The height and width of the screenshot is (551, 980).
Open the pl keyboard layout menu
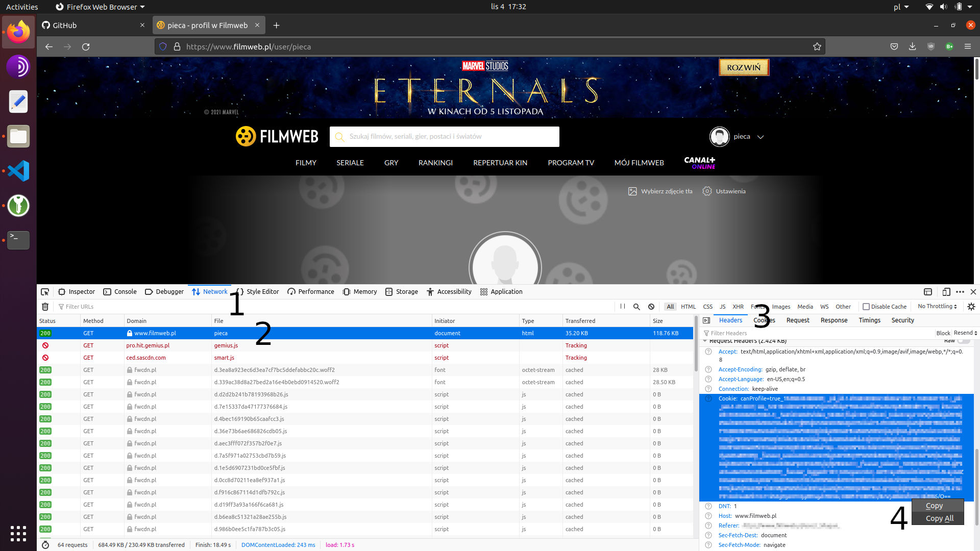pyautogui.click(x=901, y=7)
